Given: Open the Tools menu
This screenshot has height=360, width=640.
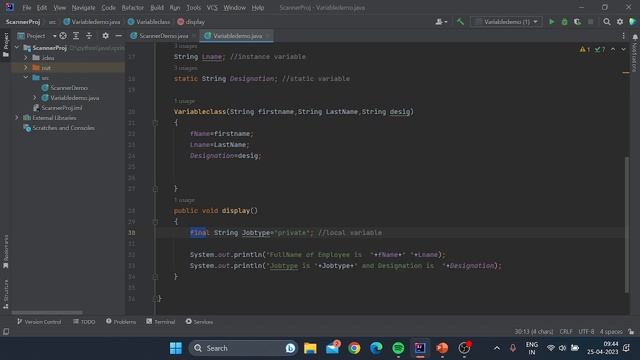Looking at the screenshot, I should [x=193, y=7].
